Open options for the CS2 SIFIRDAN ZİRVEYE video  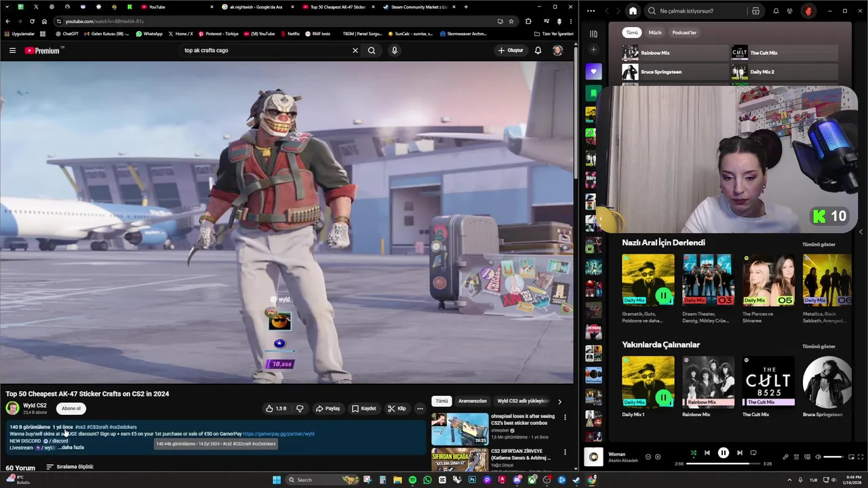(x=565, y=452)
